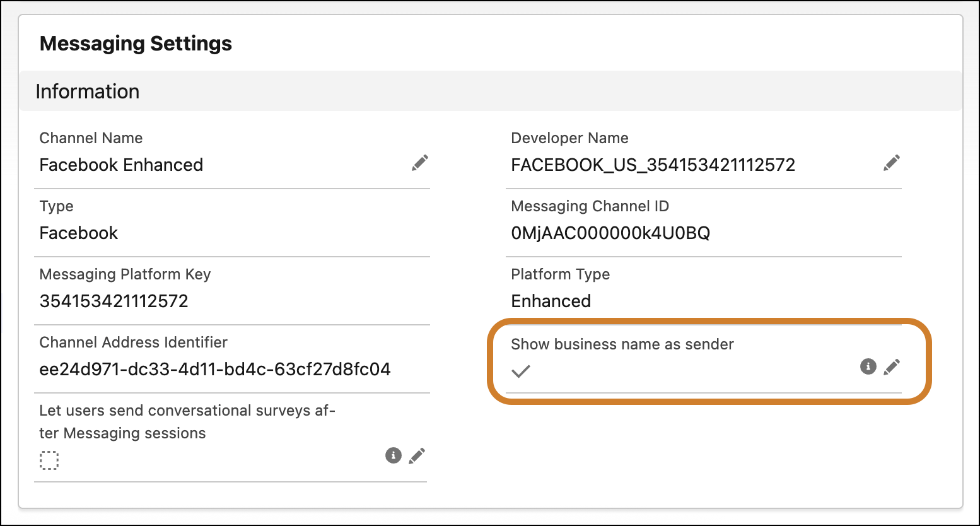Select the Channel Address Identifier value
The height and width of the screenshot is (526, 980).
pyautogui.click(x=215, y=369)
